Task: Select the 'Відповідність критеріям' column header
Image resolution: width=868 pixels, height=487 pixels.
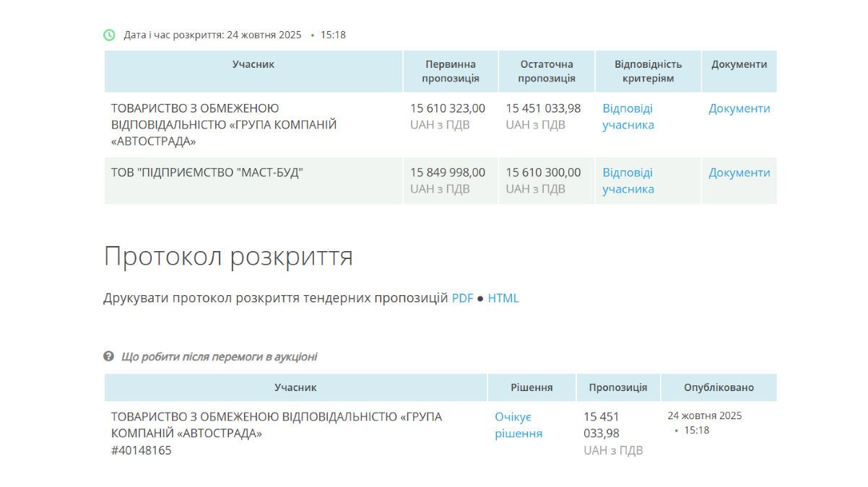Action: (x=648, y=71)
